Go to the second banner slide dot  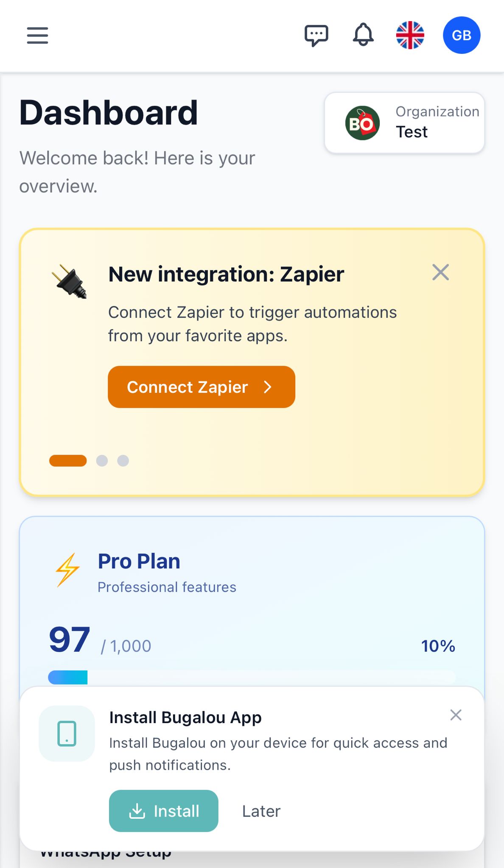(x=102, y=461)
